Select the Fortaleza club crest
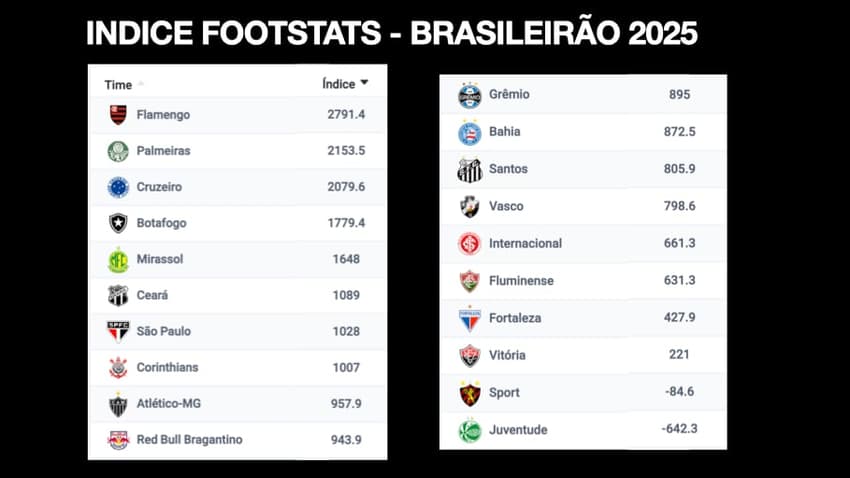Viewport: 850px width, 478px height. 469,318
